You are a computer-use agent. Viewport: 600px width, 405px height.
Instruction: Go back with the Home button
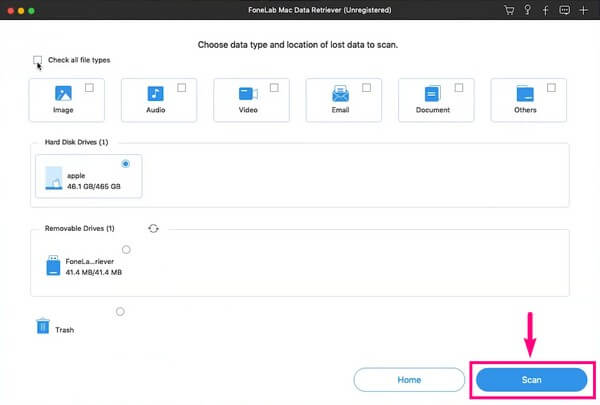tap(409, 380)
